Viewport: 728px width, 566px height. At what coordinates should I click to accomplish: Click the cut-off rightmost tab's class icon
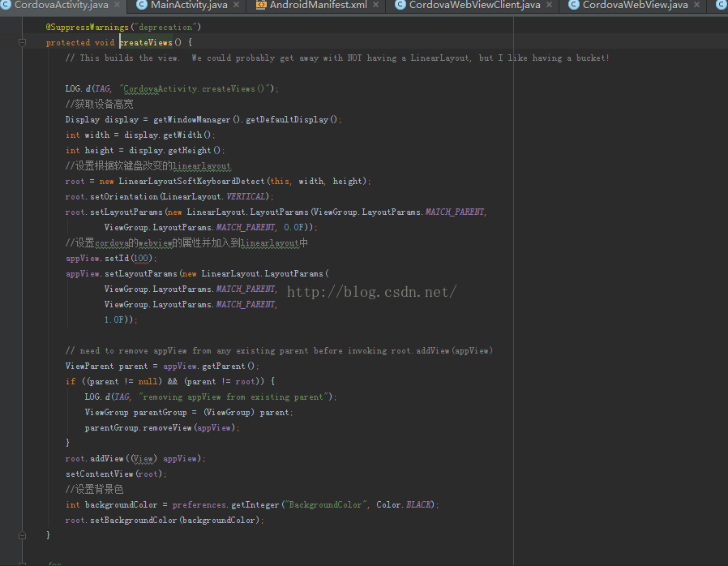[x=722, y=5]
